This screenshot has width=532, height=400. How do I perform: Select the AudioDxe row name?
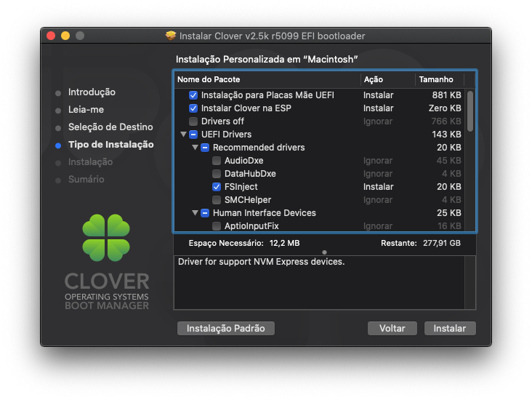[x=244, y=161]
